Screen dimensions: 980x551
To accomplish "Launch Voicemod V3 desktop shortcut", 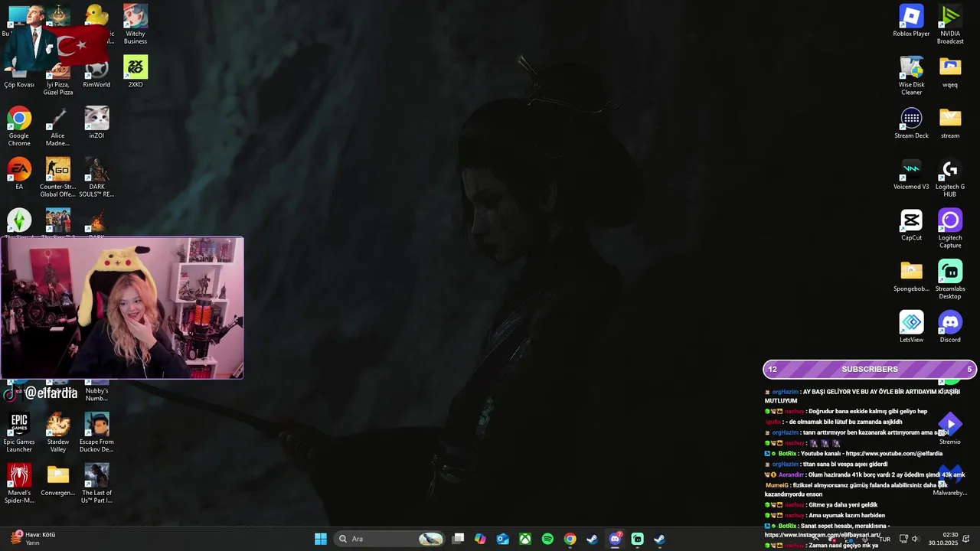I will [x=911, y=174].
